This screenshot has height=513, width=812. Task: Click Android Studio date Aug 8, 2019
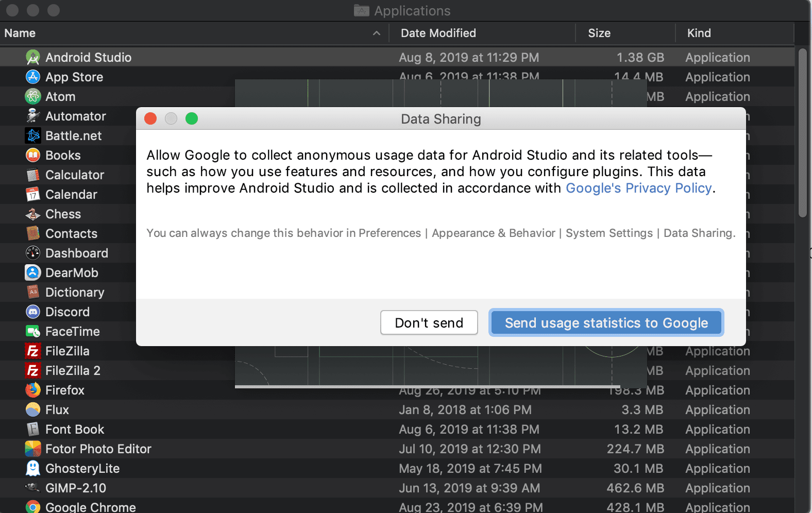pos(469,57)
